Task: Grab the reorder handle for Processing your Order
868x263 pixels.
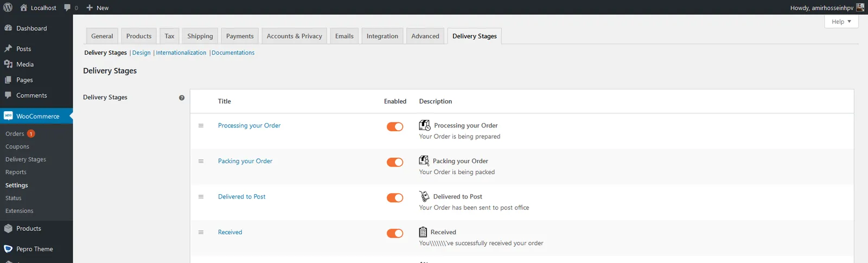Action: 201,125
